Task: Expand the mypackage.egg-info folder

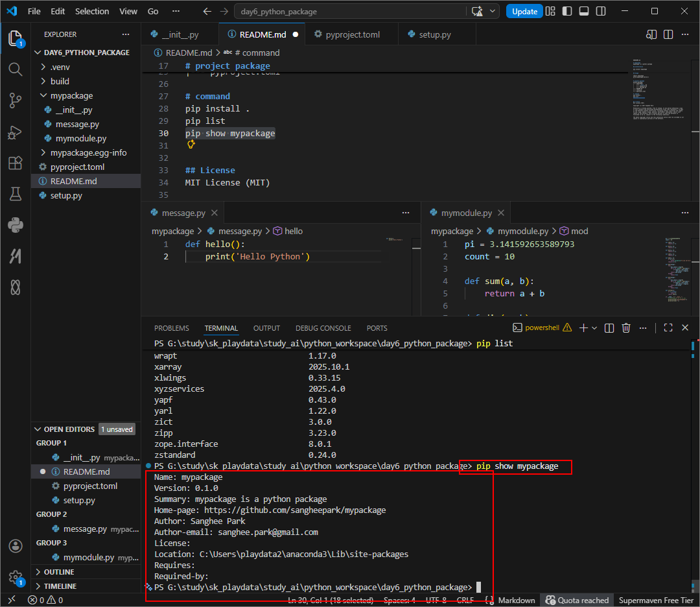Action: [x=86, y=153]
